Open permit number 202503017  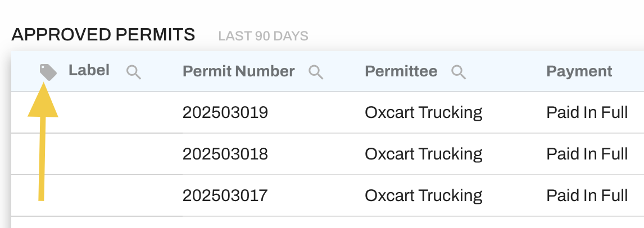pos(225,195)
